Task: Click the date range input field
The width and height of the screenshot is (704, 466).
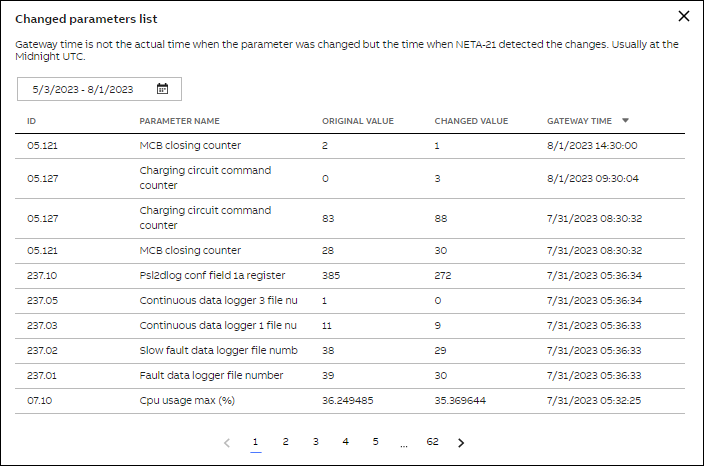Action: [x=84, y=89]
